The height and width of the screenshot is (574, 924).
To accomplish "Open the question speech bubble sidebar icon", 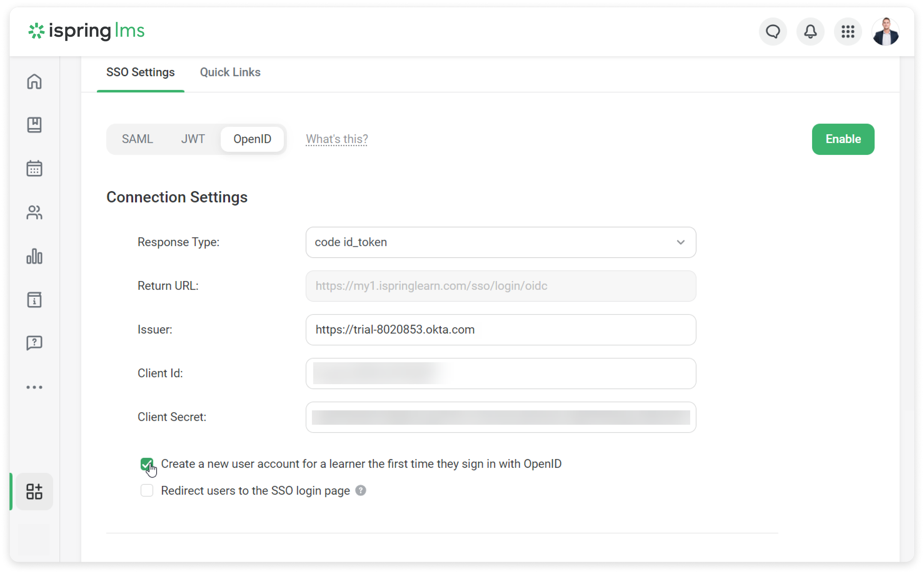I will pyautogui.click(x=34, y=343).
